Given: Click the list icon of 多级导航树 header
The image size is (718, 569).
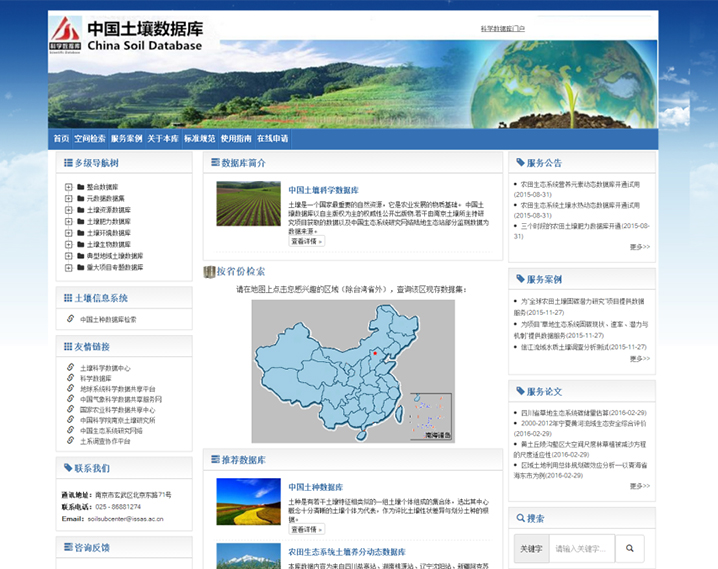Looking at the screenshot, I should 68,163.
